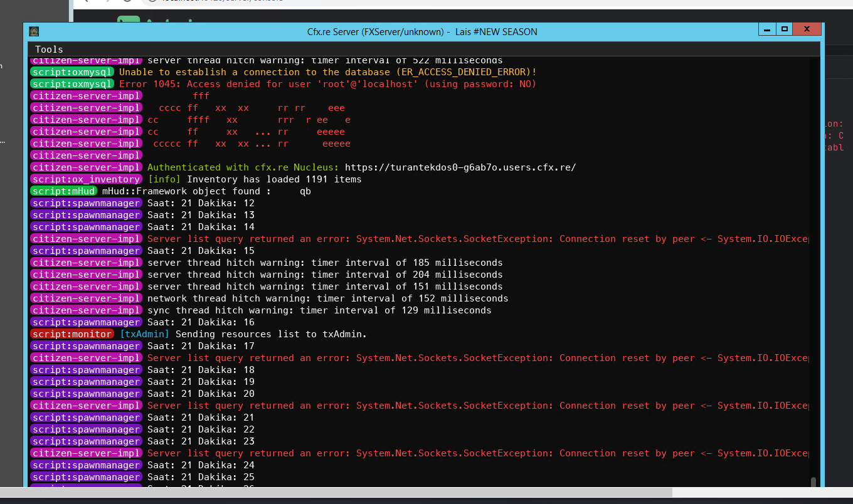Select the 'Error 1045: Access denied' line

point(328,84)
